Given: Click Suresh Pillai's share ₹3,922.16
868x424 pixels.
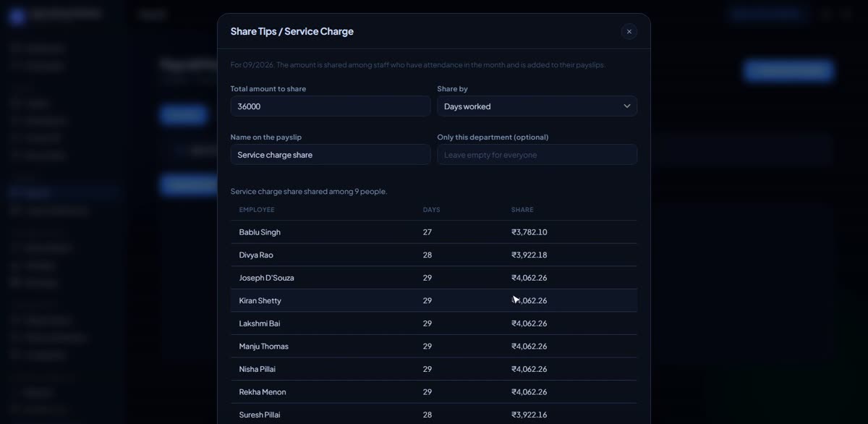Looking at the screenshot, I should pos(529,415).
